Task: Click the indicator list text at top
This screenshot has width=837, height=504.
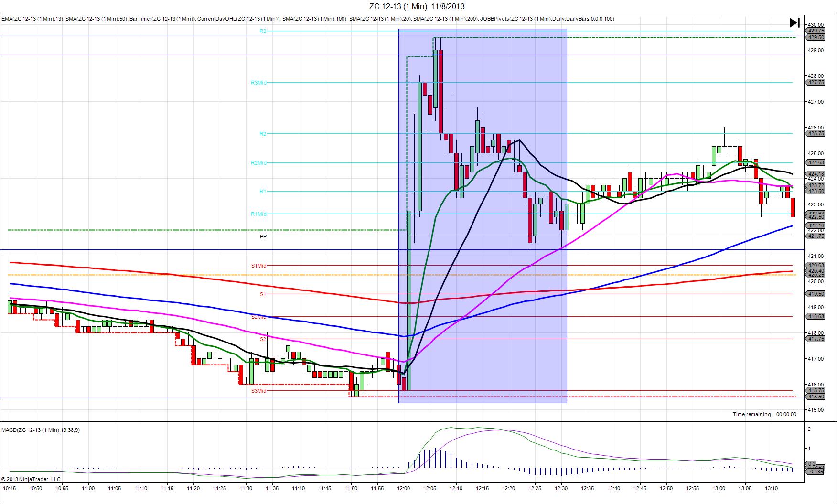Action: 308,19
